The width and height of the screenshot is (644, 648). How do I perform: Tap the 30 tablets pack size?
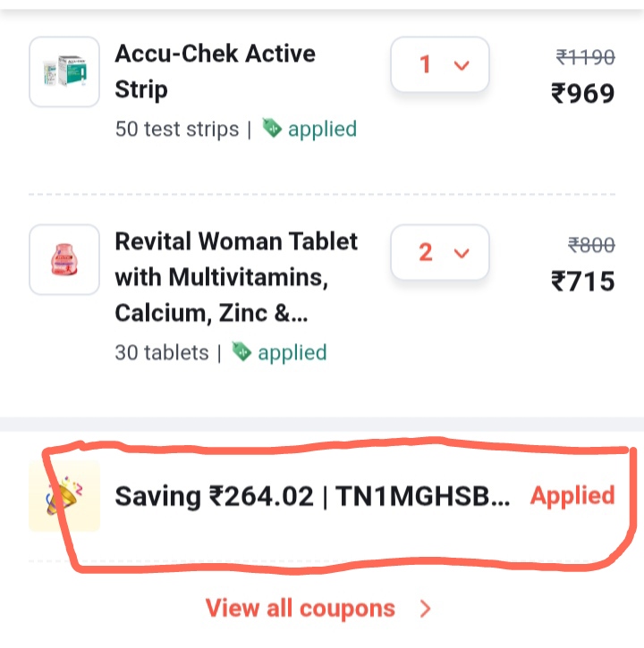162,352
